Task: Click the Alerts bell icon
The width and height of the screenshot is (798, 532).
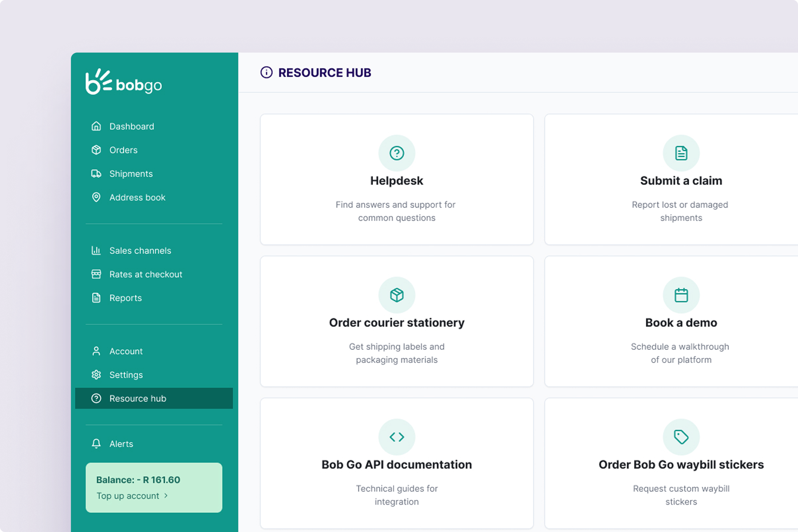Action: [96, 444]
